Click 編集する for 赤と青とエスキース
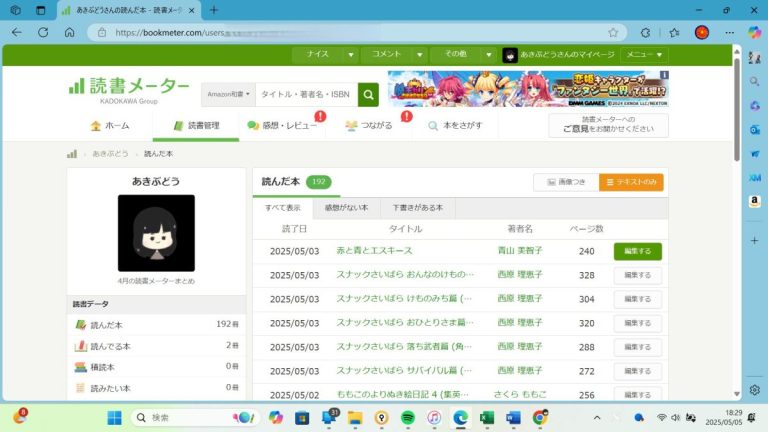The width and height of the screenshot is (768, 432). [x=637, y=251]
